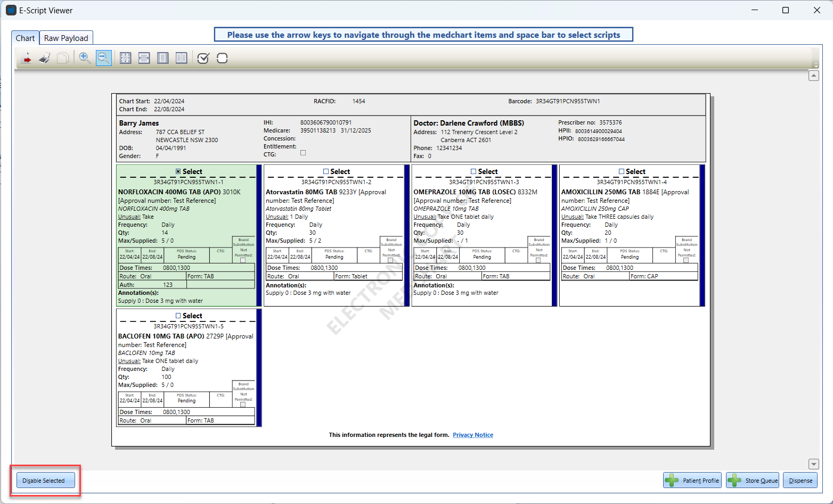Click NORFLOXACIN 400MG TAB (APO) drug name
Viewport: 833px width, 504px height.
tap(169, 192)
